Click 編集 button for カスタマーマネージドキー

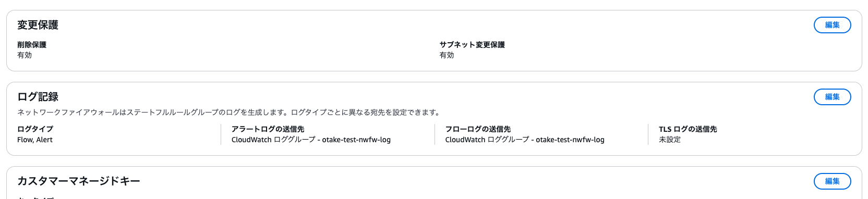point(832,181)
